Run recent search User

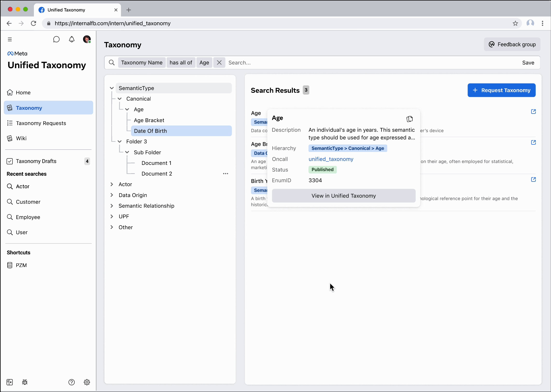[48, 232]
